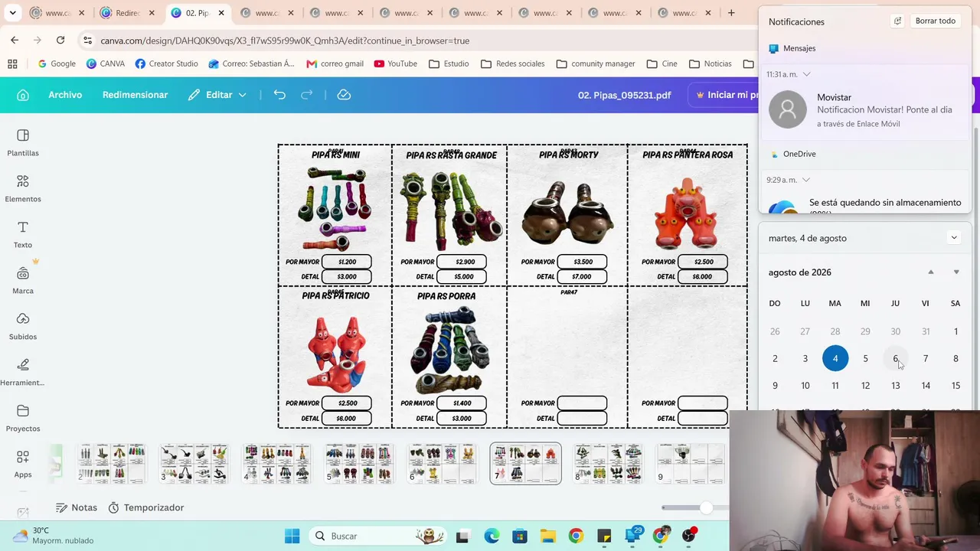Image resolution: width=980 pixels, height=551 pixels.
Task: Select the PIPA RS MORTY title text
Action: [x=569, y=155]
